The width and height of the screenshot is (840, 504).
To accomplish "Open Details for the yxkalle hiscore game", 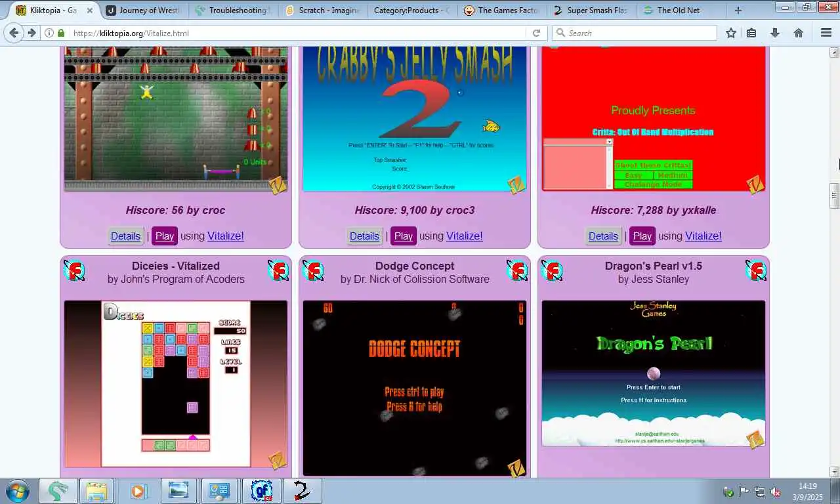I will (603, 236).
